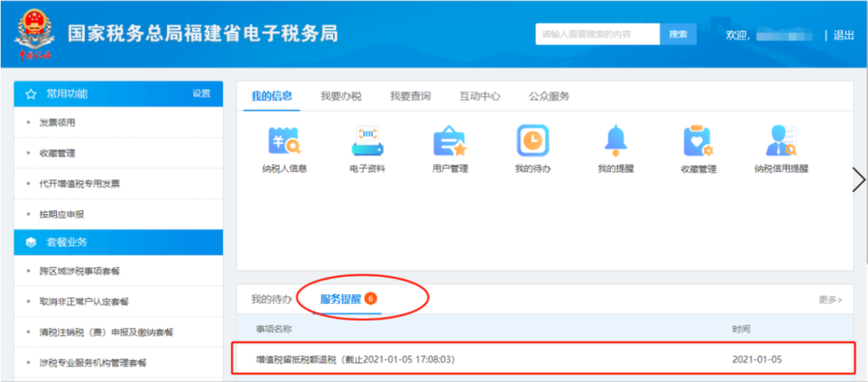Select the 服务提醒 tab
The width and height of the screenshot is (868, 382).
point(340,299)
